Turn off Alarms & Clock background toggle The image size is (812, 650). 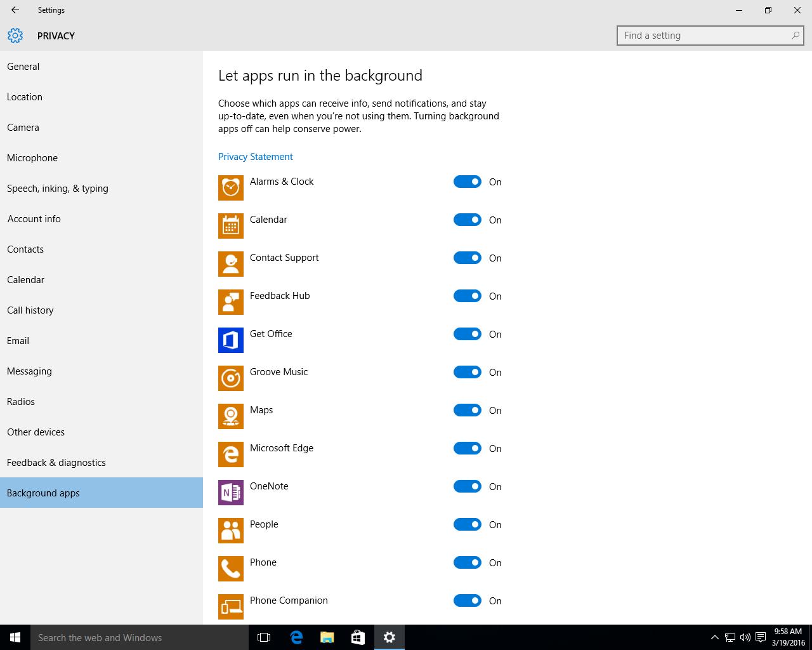[x=468, y=182]
